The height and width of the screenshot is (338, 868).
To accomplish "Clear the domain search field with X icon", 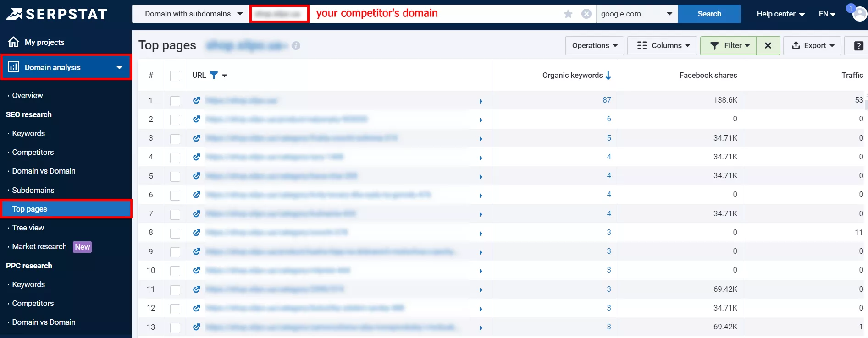I will [x=586, y=14].
